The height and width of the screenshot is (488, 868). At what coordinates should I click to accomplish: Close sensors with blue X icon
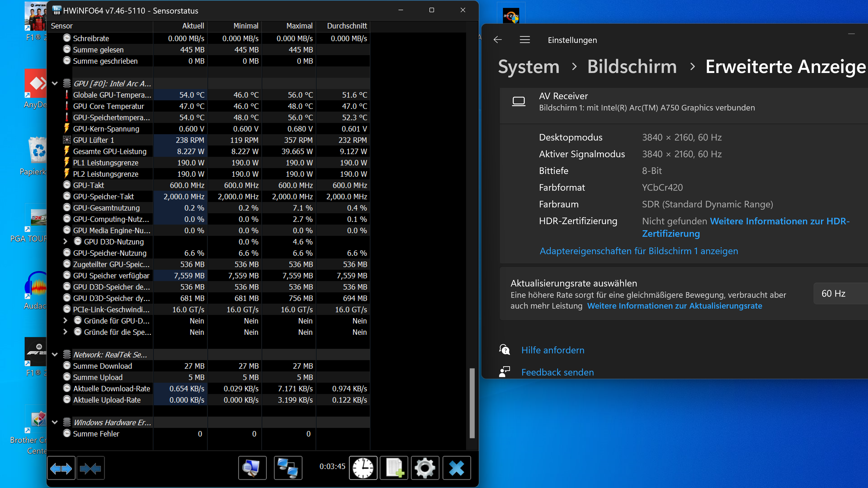click(456, 468)
